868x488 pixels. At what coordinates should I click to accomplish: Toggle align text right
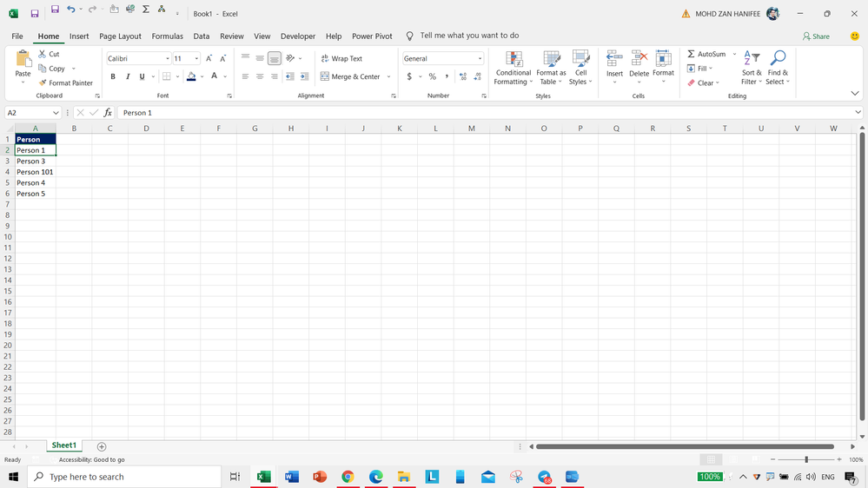[x=274, y=76]
